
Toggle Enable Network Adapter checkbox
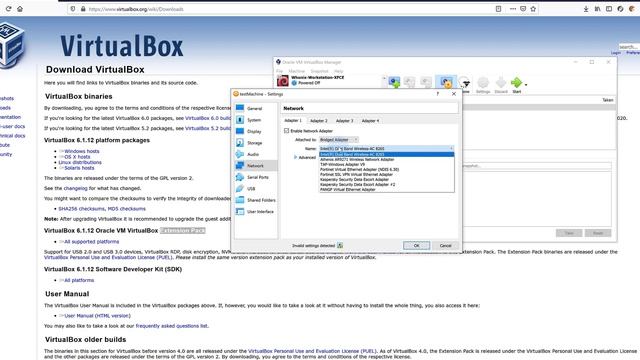point(287,131)
